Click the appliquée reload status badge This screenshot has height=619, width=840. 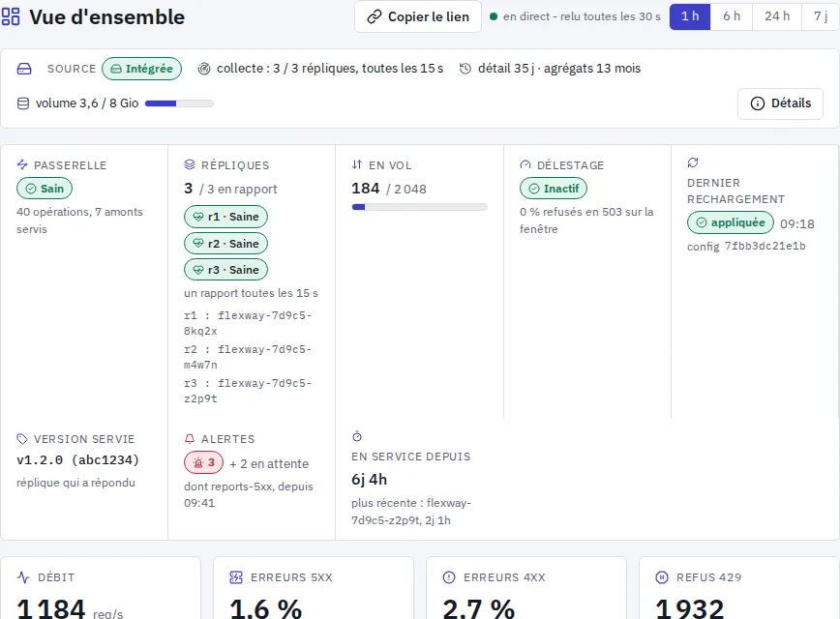(731, 222)
